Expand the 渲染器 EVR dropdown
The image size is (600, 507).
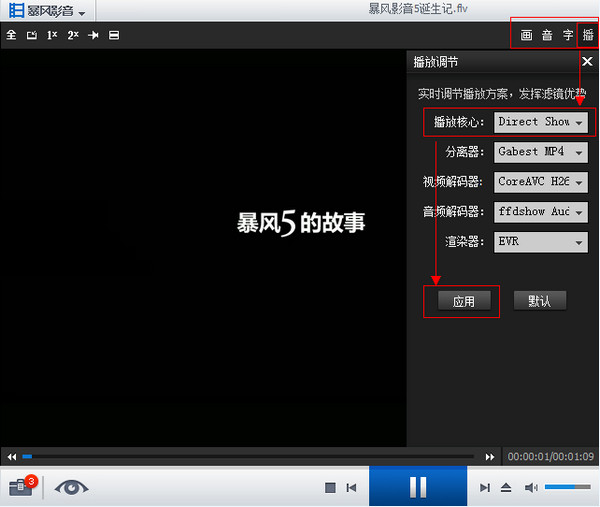coord(541,242)
